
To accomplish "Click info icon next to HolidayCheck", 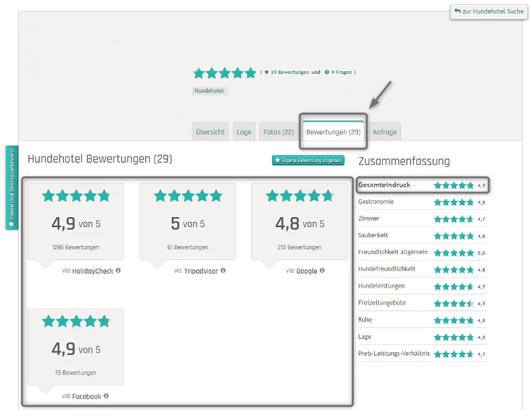I will pos(118,271).
